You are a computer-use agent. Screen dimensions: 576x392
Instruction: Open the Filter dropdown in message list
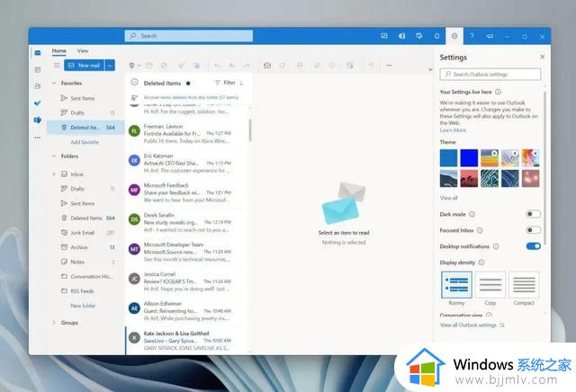[225, 83]
